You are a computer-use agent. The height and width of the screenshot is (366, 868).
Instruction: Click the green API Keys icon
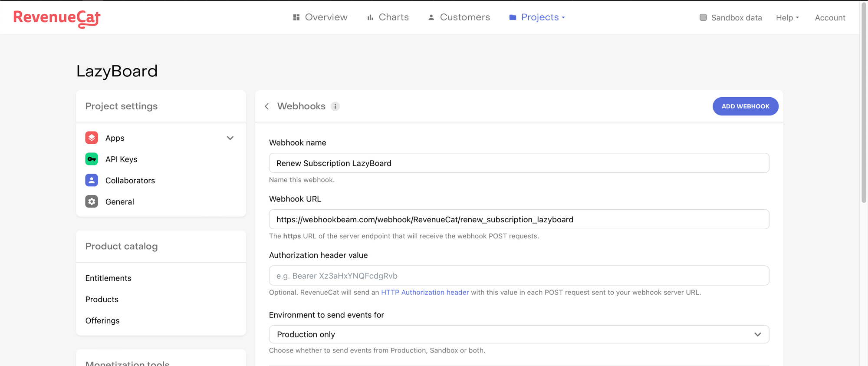click(92, 159)
